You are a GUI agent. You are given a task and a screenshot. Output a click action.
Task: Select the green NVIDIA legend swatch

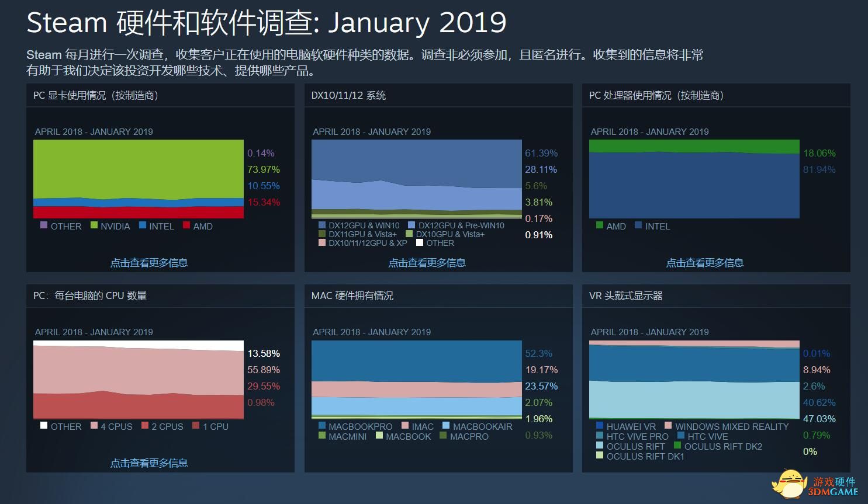tap(94, 225)
